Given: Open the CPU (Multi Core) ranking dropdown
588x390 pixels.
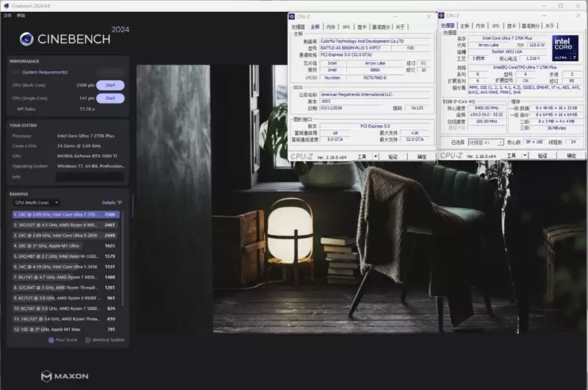Looking at the screenshot, I should [36, 203].
